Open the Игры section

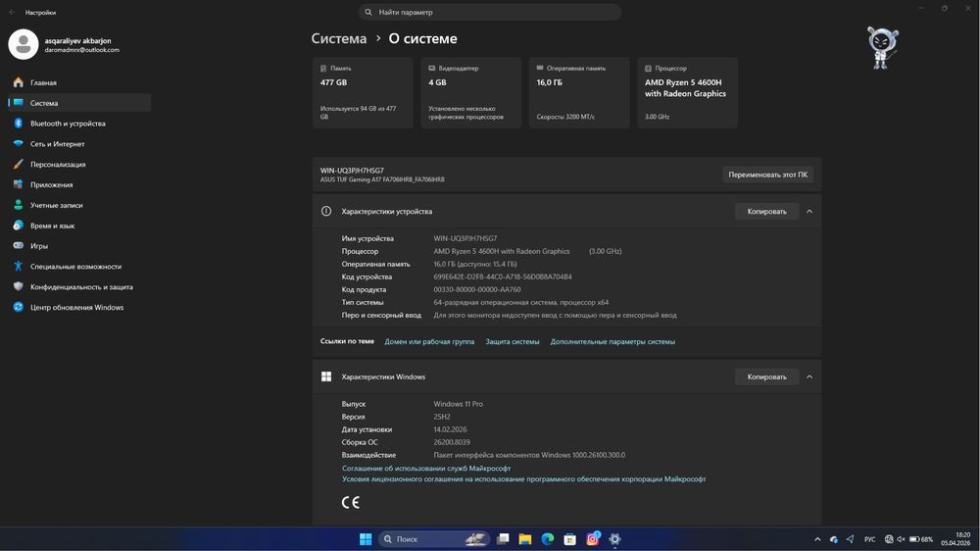[39, 246]
